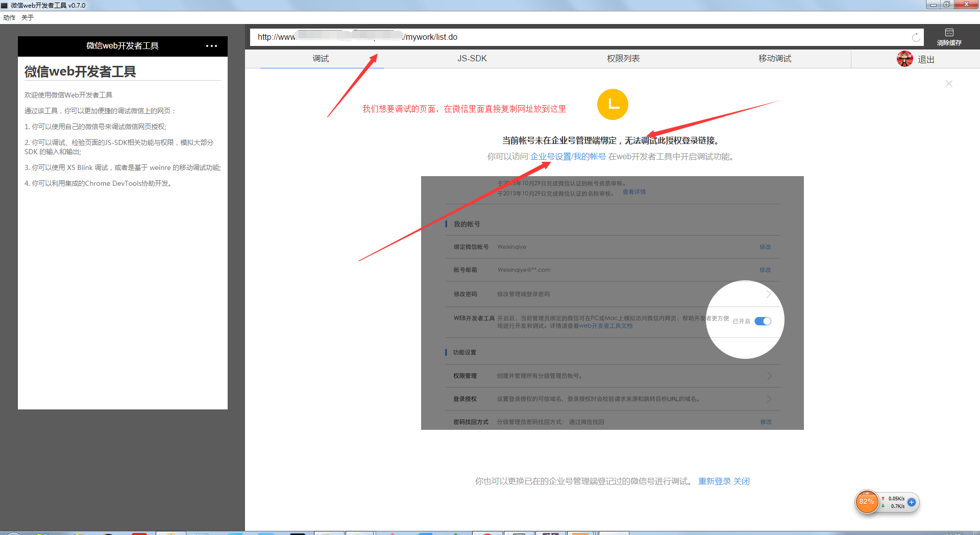980x535 pixels.
Task: Dismiss the dialog with the X icon
Action: 949,83
